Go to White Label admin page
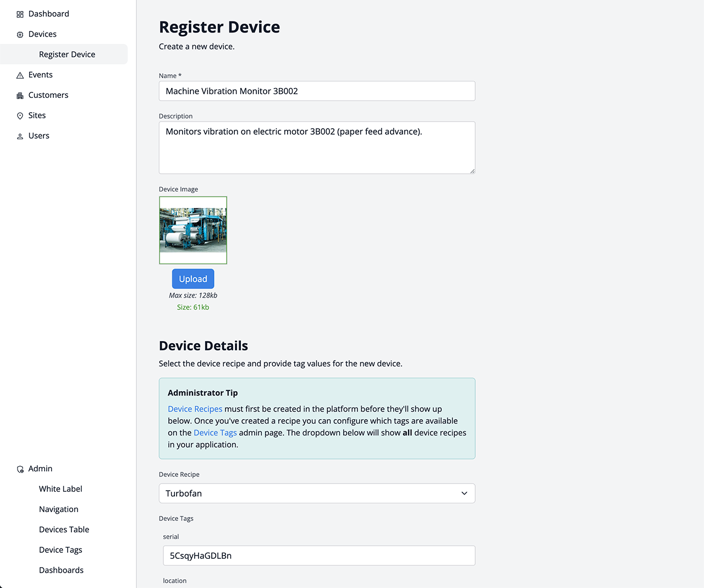Screen dimensions: 704x588 click(61, 489)
